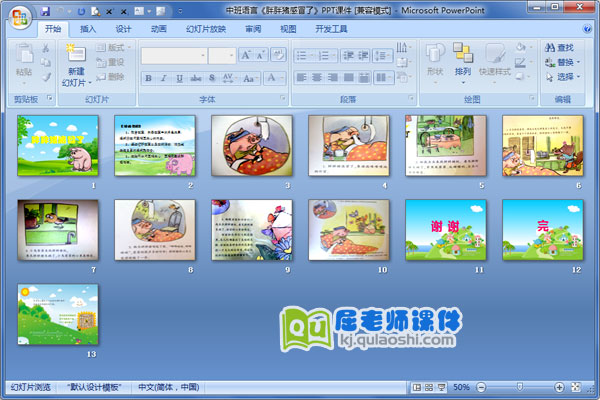Click the Reset 重设 button
600x400 pixels.
(110, 62)
